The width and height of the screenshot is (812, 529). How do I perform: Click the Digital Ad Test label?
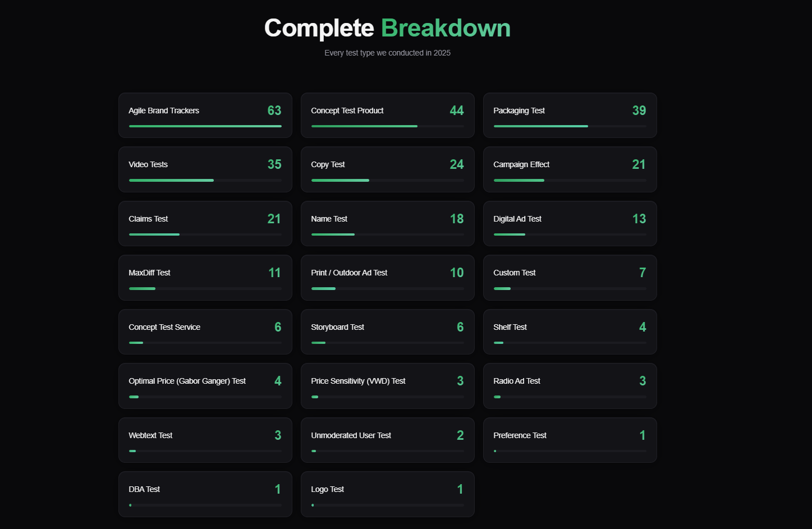(x=517, y=219)
